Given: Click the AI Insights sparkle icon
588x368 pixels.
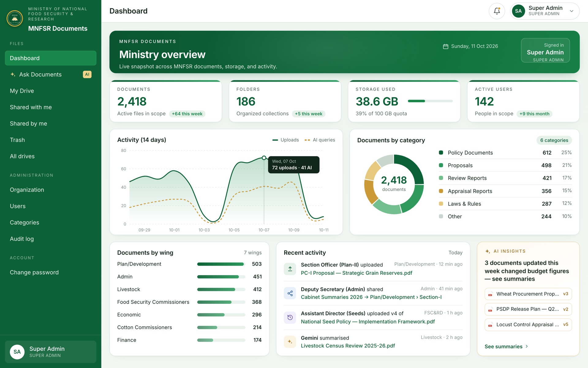Looking at the screenshot, I should [488, 251].
